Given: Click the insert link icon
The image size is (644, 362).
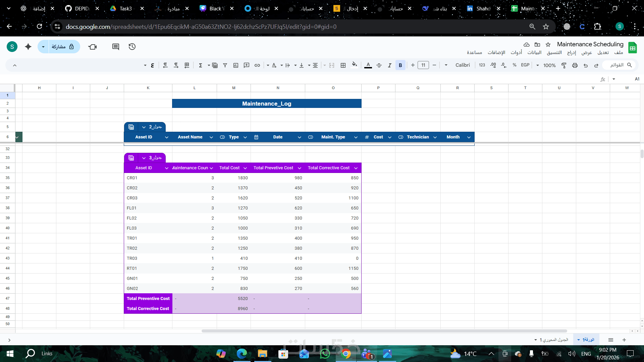Looking at the screenshot, I should pyautogui.click(x=257, y=65).
